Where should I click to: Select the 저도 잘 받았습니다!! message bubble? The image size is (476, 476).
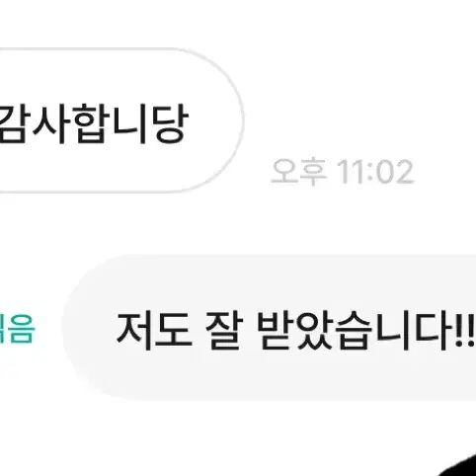[269, 327]
